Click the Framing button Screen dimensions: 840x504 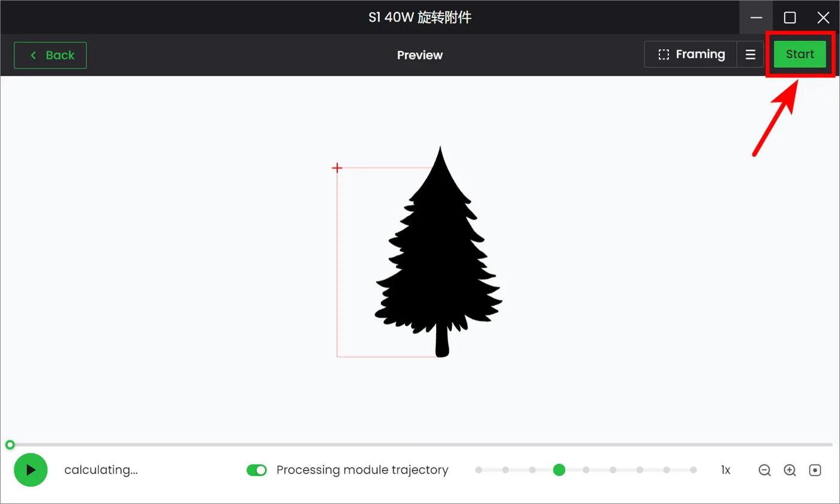[x=691, y=55]
